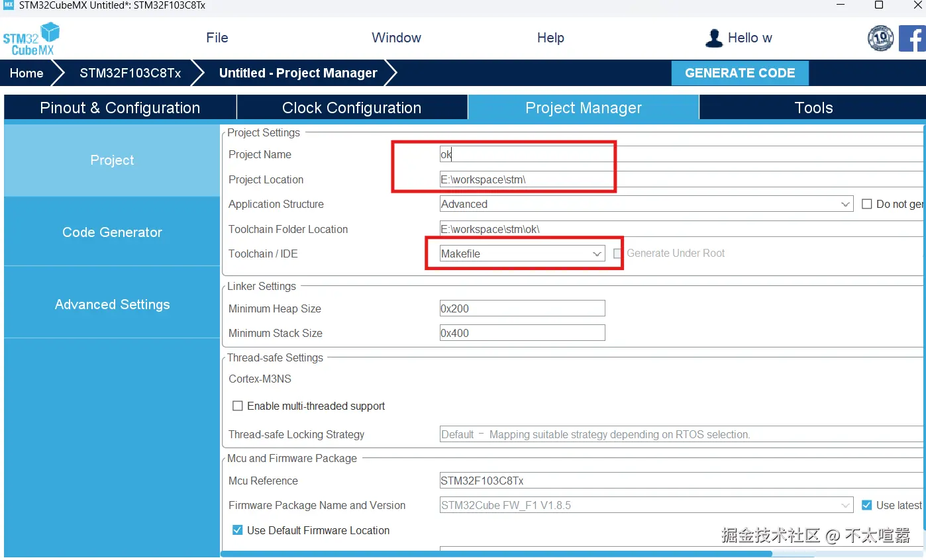
Task: Open the File menu
Action: coord(217,38)
